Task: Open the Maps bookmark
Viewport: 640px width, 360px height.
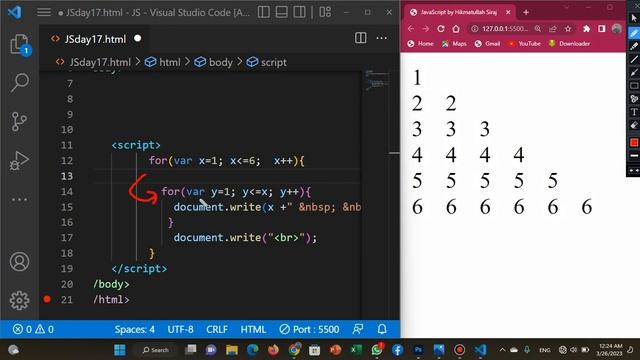Action: [454, 44]
